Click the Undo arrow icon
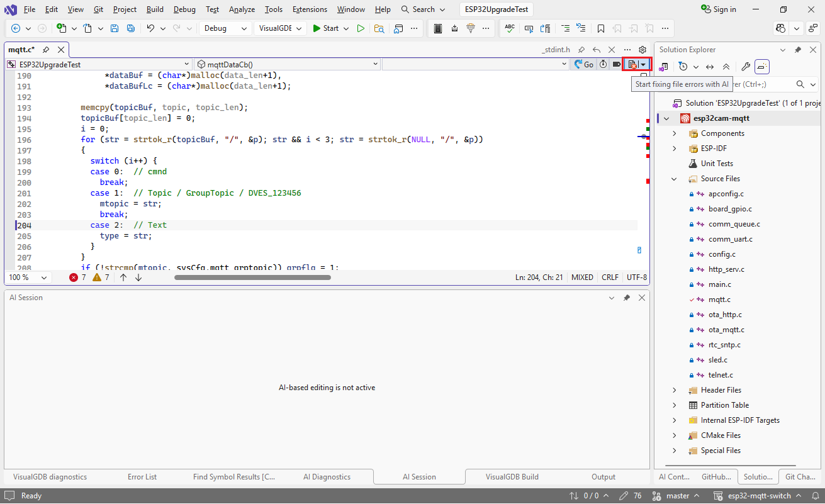The width and height of the screenshot is (825, 504). pyautogui.click(x=150, y=28)
